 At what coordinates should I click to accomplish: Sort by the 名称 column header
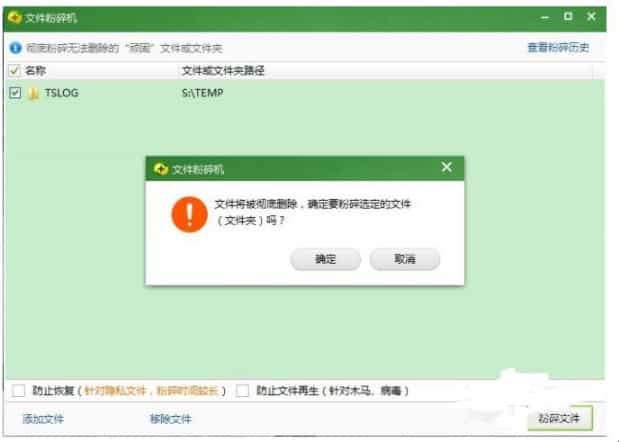pos(36,71)
